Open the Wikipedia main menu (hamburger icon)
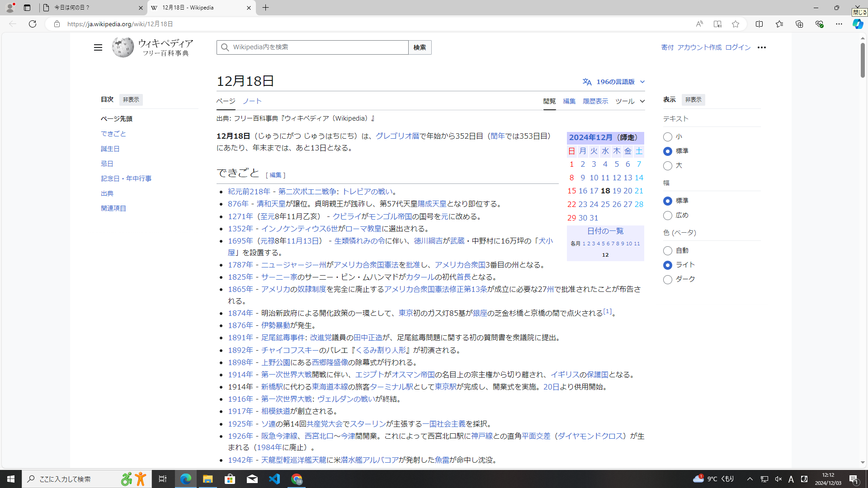This screenshot has width=868, height=488. tap(98, 47)
